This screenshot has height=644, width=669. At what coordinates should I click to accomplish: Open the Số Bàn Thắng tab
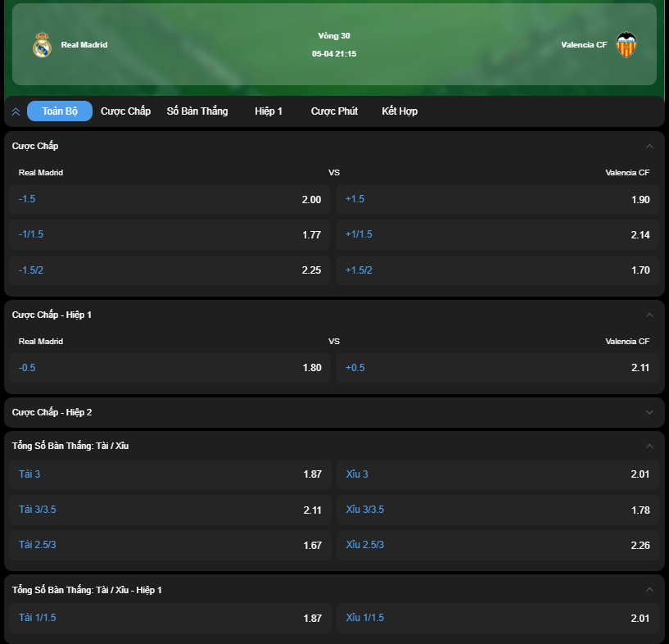pyautogui.click(x=197, y=111)
